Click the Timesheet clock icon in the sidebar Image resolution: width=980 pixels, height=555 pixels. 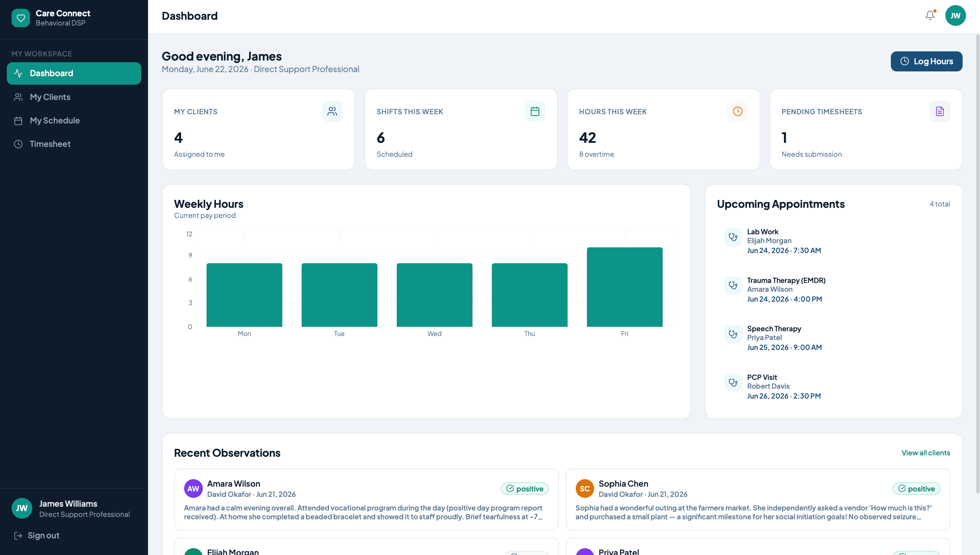pyautogui.click(x=18, y=144)
